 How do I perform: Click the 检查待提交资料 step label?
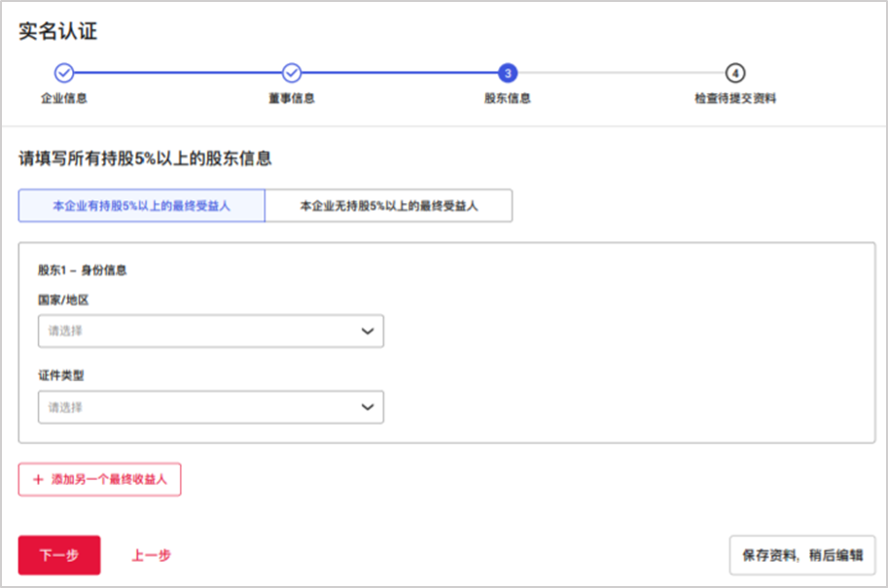[x=735, y=98]
